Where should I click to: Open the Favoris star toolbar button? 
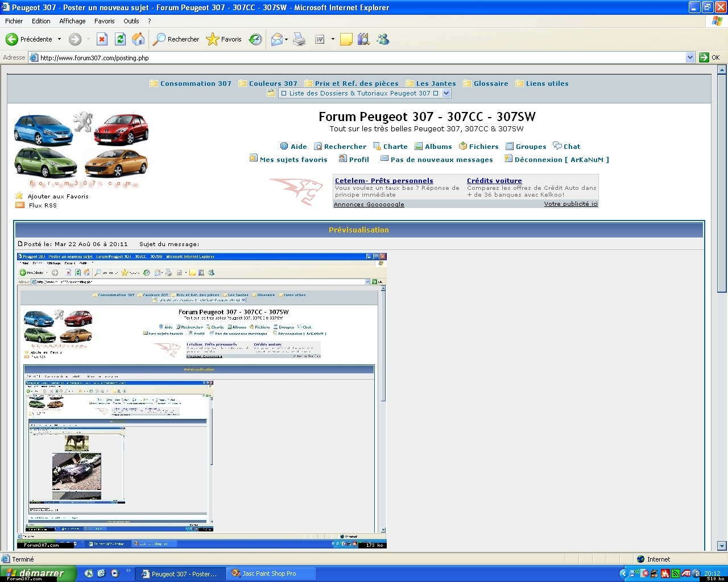(x=224, y=39)
